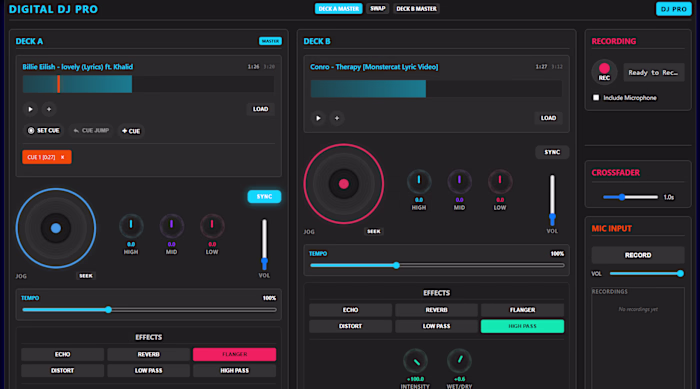Screen dimensions: 700x389
Task: Click the Deck A tempo slider
Action: [x=149, y=310]
